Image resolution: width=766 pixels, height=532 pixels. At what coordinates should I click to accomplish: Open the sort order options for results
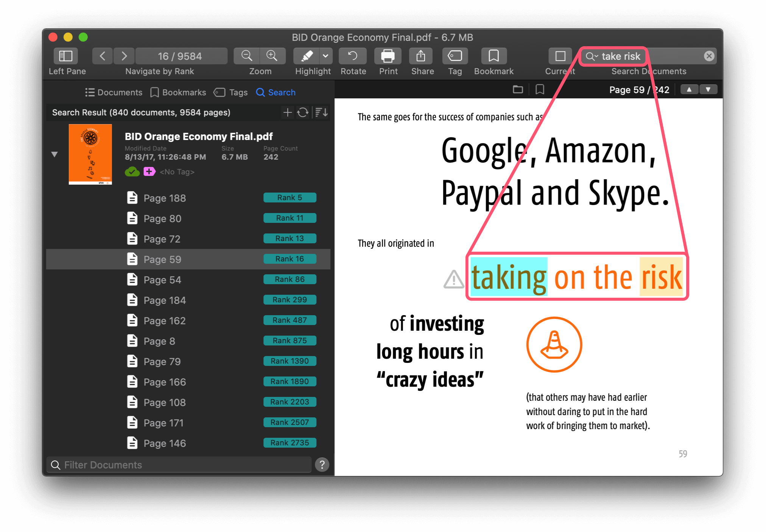[321, 112]
